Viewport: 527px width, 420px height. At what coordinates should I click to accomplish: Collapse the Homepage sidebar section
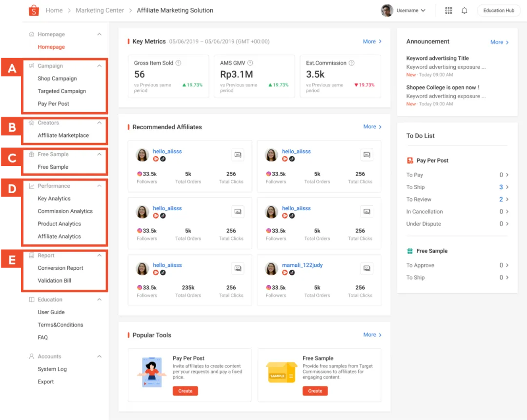pyautogui.click(x=99, y=34)
